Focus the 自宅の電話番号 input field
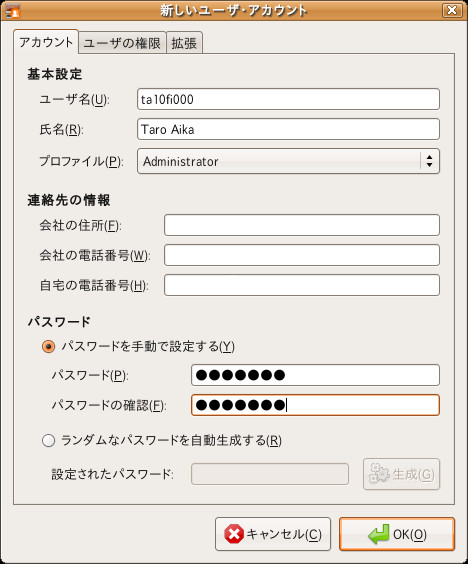Viewport: 468px width, 564px height. 302,285
